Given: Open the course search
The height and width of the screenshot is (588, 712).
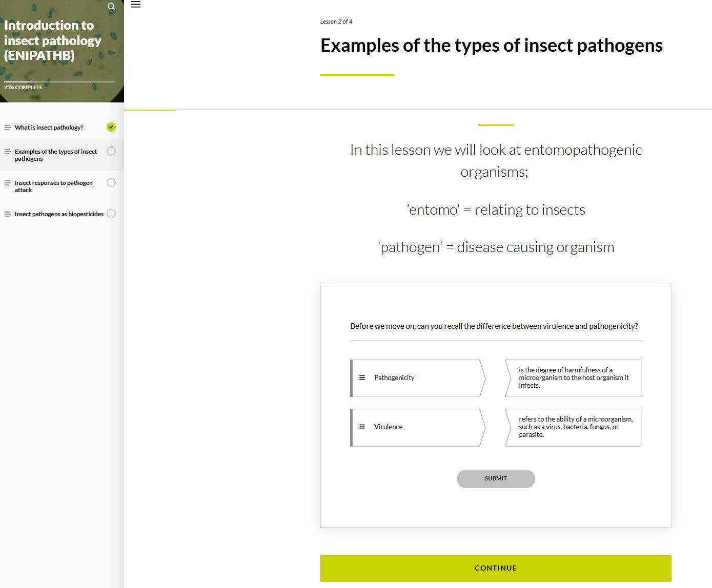Looking at the screenshot, I should click(111, 7).
